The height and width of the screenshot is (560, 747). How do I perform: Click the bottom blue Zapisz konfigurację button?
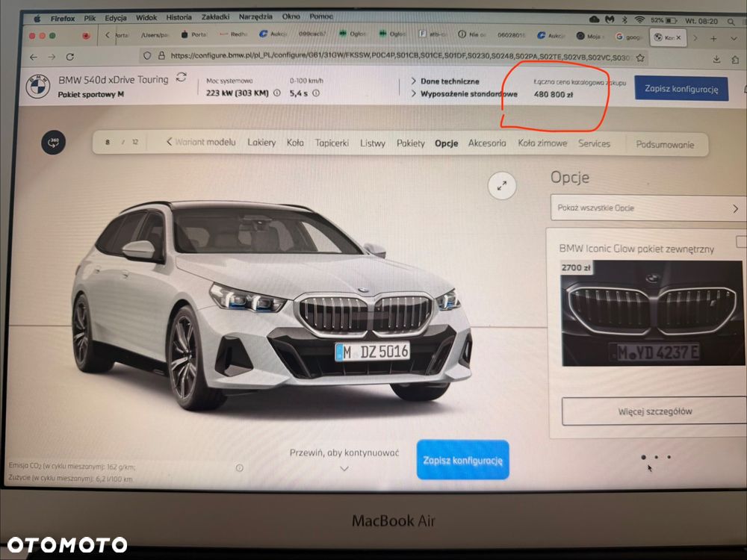(x=462, y=460)
